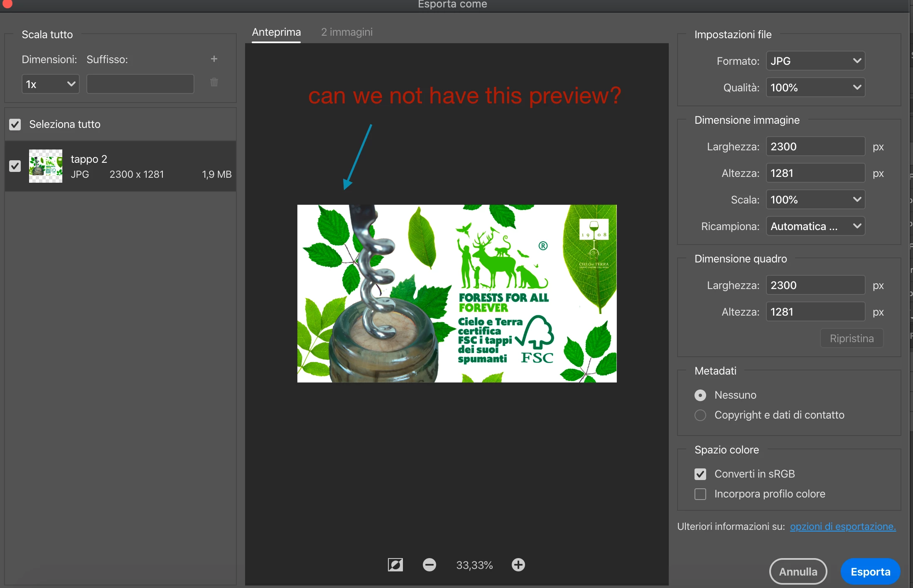Image resolution: width=913 pixels, height=588 pixels.
Task: Uncheck the tappo 2 asset checkbox
Action: [x=15, y=166]
